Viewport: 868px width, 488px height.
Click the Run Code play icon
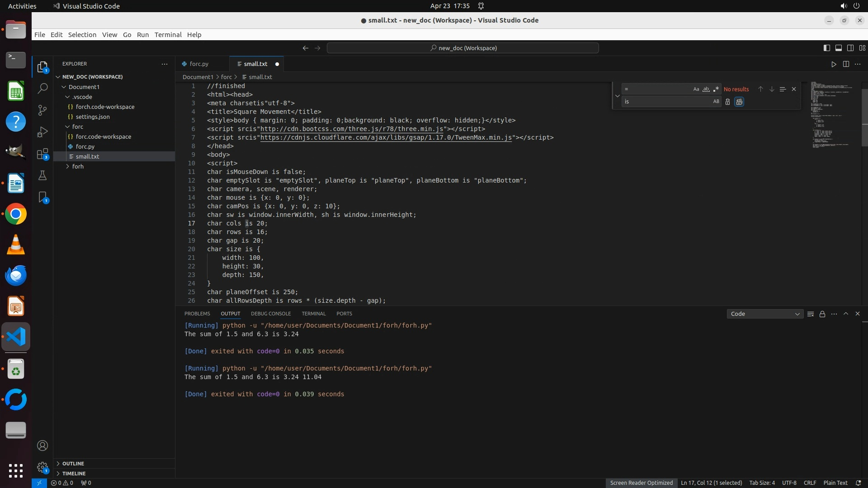[834, 64]
